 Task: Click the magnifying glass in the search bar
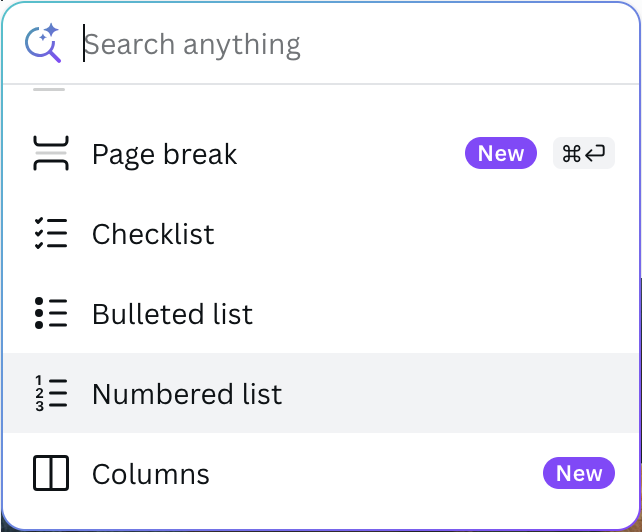[42, 45]
